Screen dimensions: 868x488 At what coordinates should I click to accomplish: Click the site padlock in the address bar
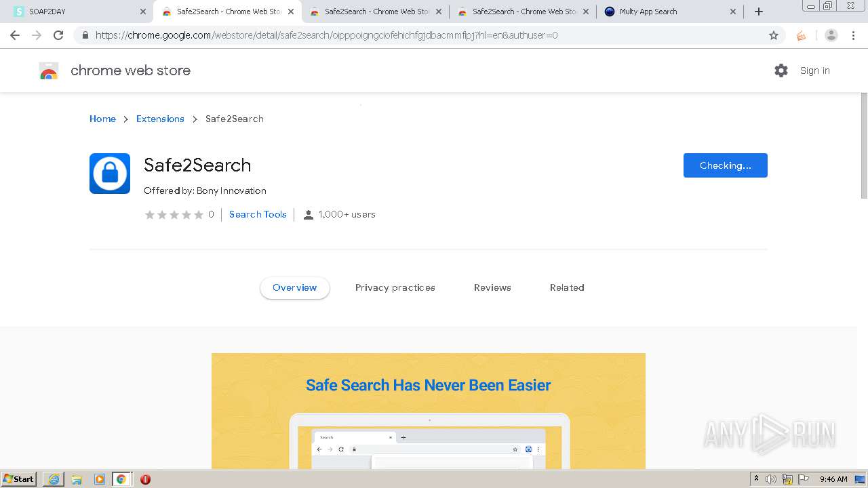coord(85,35)
